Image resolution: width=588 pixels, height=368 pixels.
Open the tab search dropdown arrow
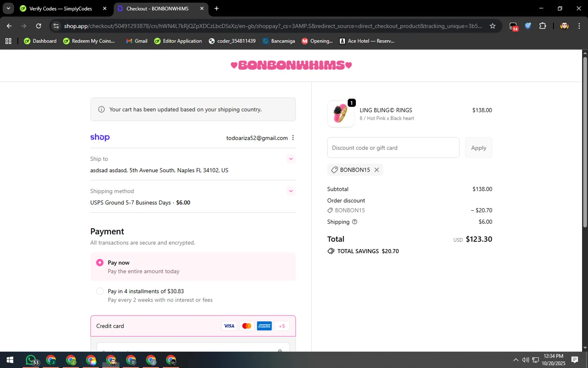pos(8,8)
